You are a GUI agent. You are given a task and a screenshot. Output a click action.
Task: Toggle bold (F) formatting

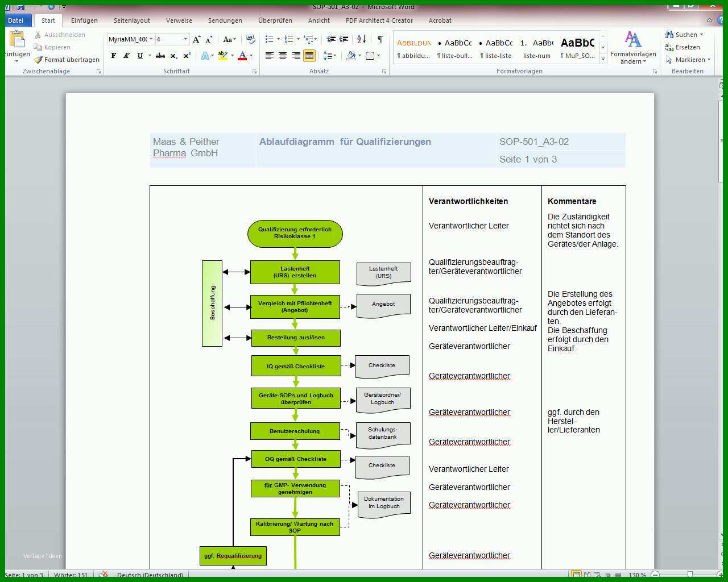coord(114,56)
